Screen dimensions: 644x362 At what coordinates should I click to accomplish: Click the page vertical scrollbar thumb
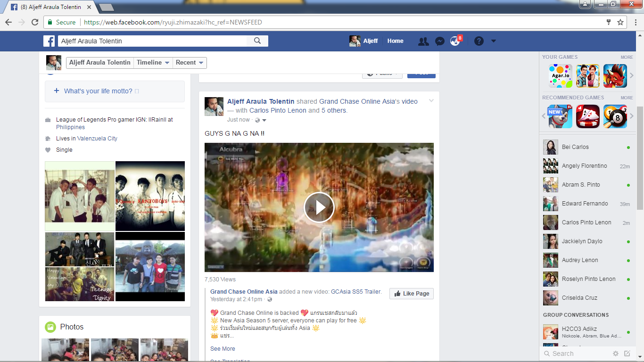tap(640, 158)
